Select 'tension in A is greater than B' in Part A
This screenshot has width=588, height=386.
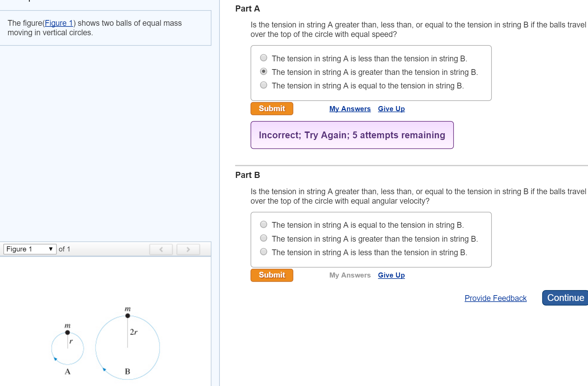tap(263, 72)
